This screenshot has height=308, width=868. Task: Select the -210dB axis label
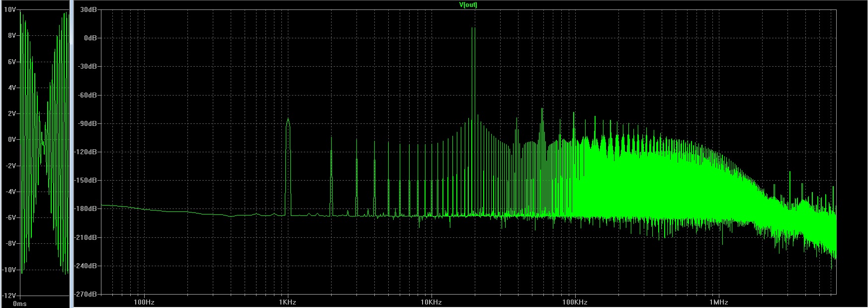(x=86, y=238)
